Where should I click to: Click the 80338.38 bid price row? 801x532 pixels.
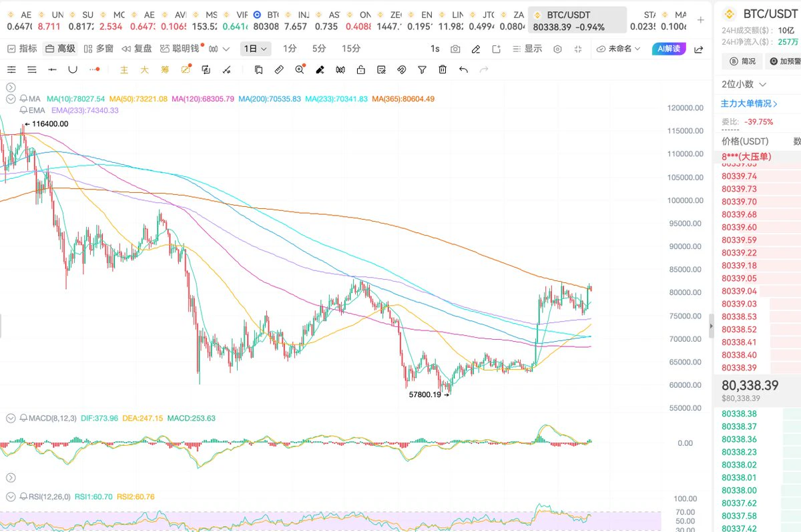point(758,413)
